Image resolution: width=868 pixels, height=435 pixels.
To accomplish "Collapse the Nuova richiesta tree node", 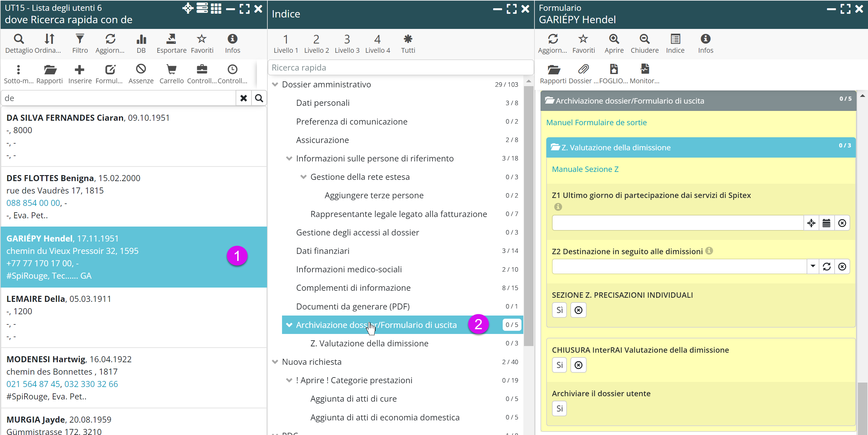I will [275, 362].
